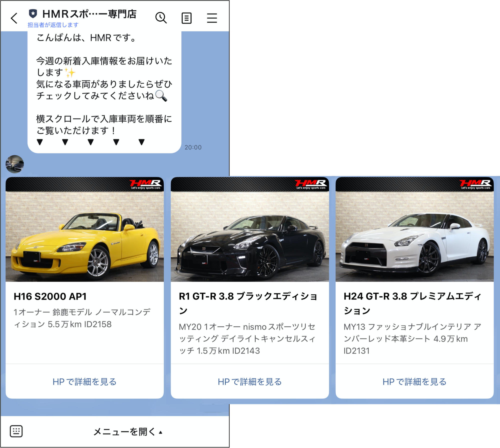Tap the official account shield badge
The height and width of the screenshot is (448, 500).
[x=33, y=13]
